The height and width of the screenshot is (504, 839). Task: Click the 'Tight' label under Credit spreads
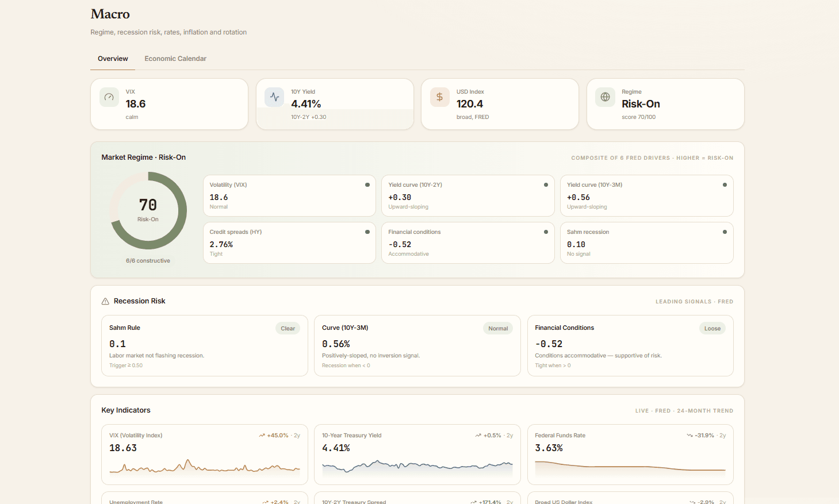click(x=216, y=254)
